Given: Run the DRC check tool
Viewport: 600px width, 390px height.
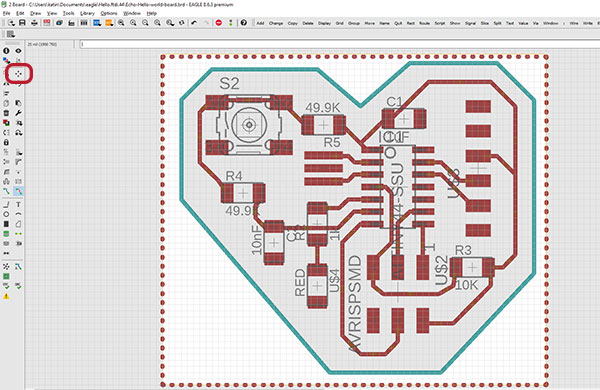Looking at the screenshot, I should pyautogui.click(x=18, y=286).
